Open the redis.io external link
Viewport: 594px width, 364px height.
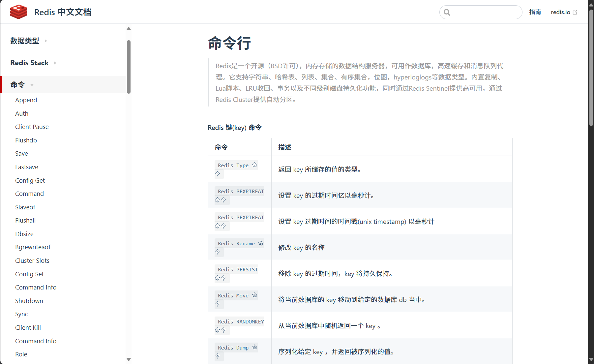pos(564,12)
